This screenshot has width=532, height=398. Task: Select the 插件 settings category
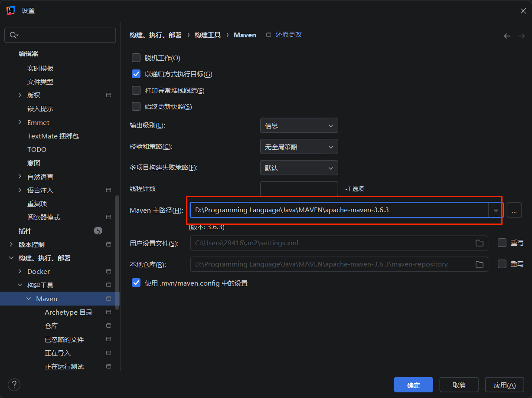(25, 231)
